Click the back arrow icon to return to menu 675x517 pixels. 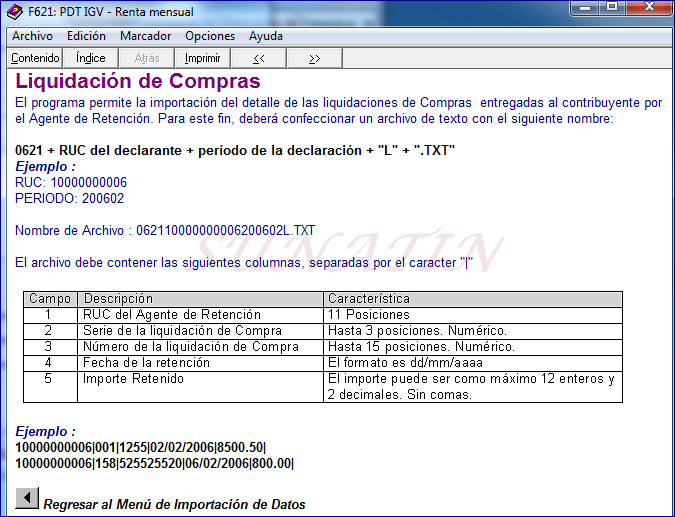pyautogui.click(x=27, y=498)
